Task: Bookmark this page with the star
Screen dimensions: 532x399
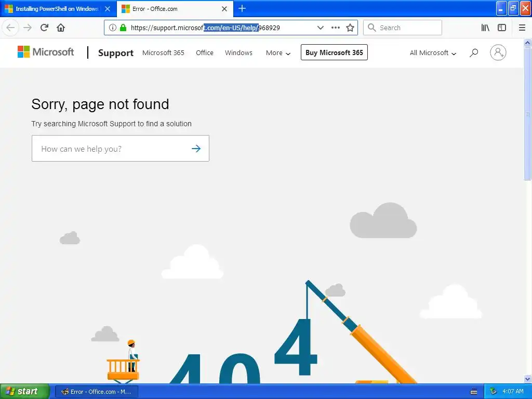Action: 350,28
